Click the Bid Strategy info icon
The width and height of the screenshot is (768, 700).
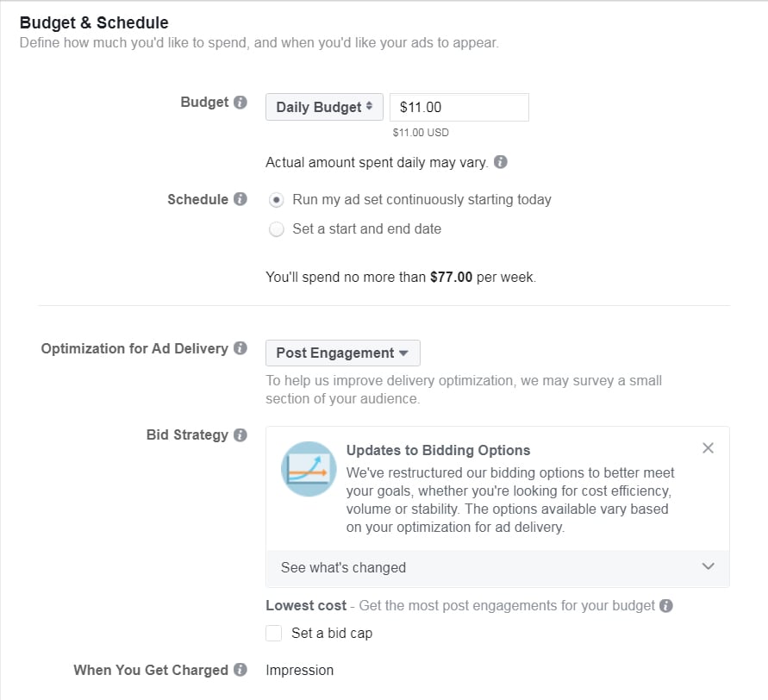pyautogui.click(x=240, y=435)
